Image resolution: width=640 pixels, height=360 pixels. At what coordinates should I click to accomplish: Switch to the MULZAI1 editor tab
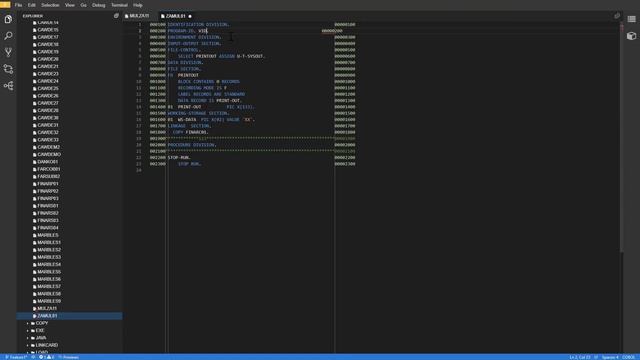pos(140,16)
